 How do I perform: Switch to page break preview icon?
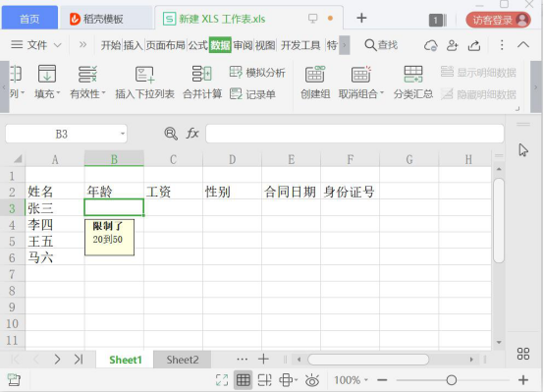(265, 380)
